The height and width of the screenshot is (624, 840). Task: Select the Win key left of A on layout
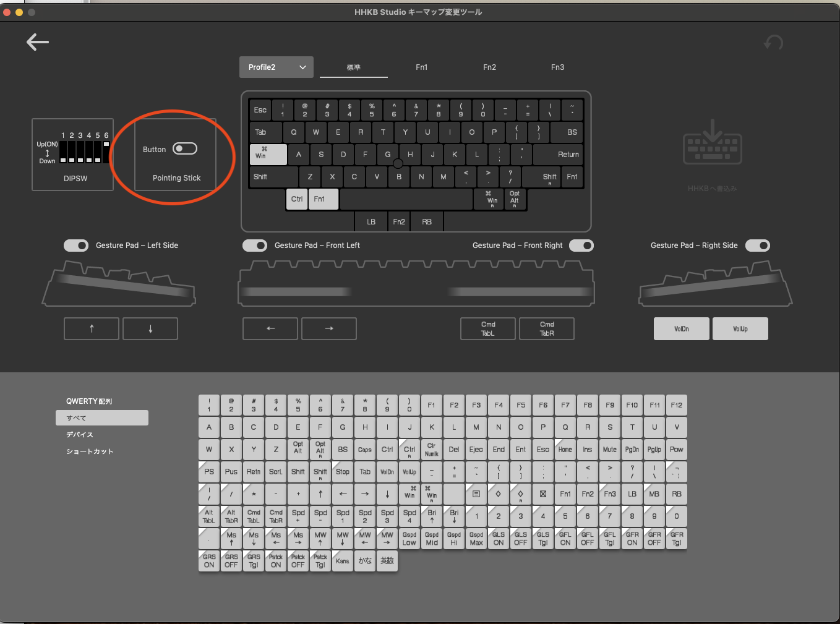click(268, 155)
